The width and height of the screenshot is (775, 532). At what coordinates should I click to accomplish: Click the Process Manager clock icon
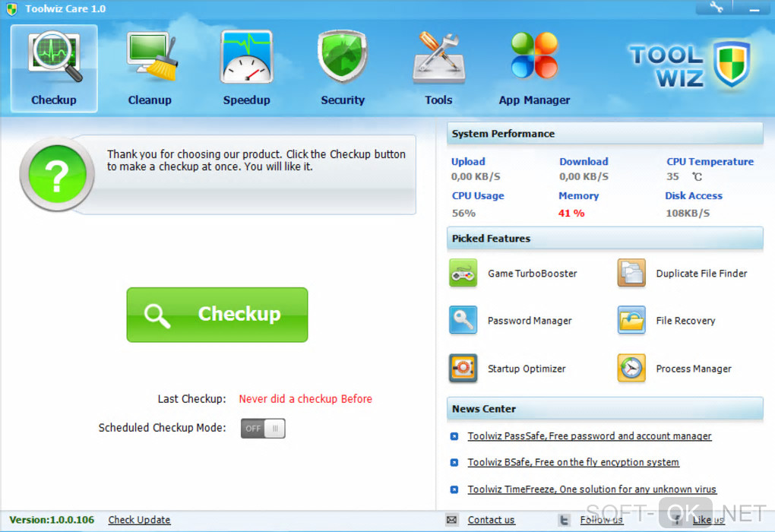(x=631, y=368)
